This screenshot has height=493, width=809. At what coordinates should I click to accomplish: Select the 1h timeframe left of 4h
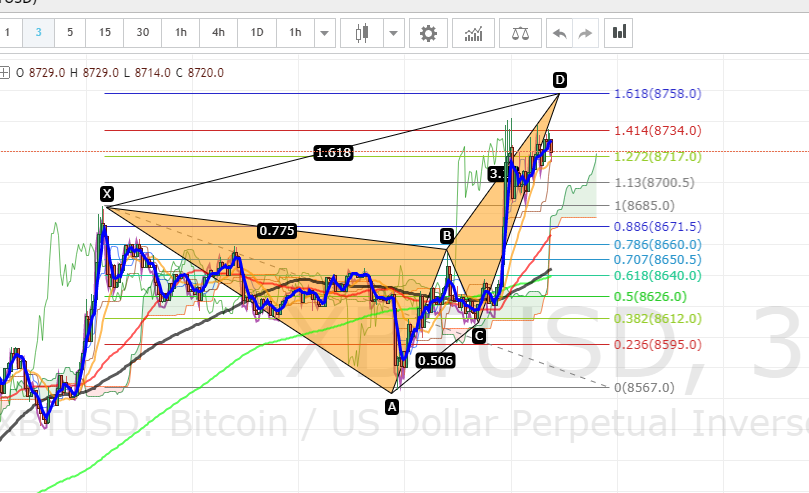[x=181, y=32]
